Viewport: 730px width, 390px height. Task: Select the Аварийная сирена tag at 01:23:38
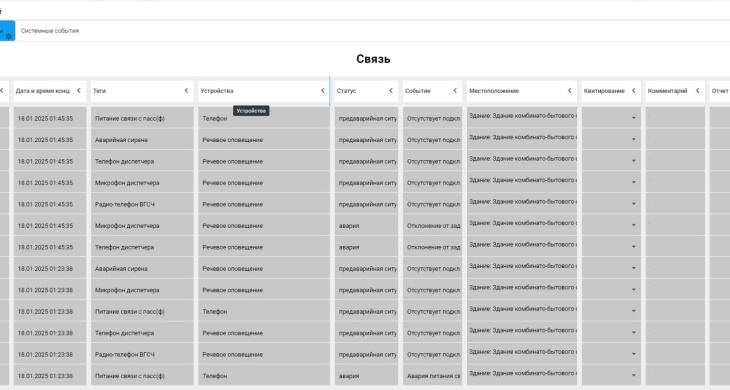[121, 269]
